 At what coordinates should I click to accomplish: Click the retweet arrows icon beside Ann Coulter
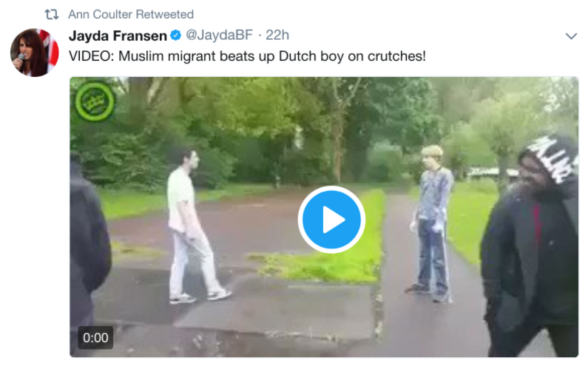click(x=51, y=14)
